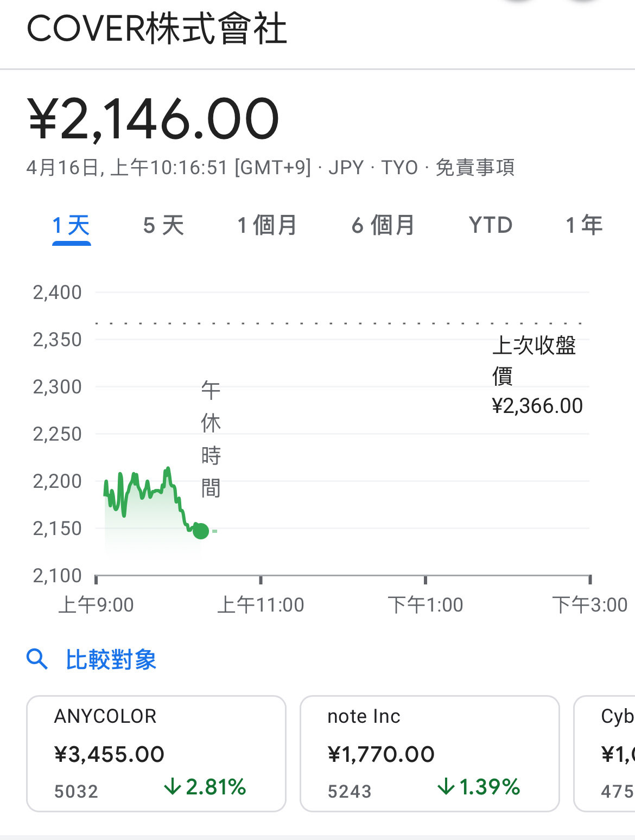Viewport: 635px width, 840px height.
Task: Open the 免責事項 disclaimer link
Action: pos(475,168)
